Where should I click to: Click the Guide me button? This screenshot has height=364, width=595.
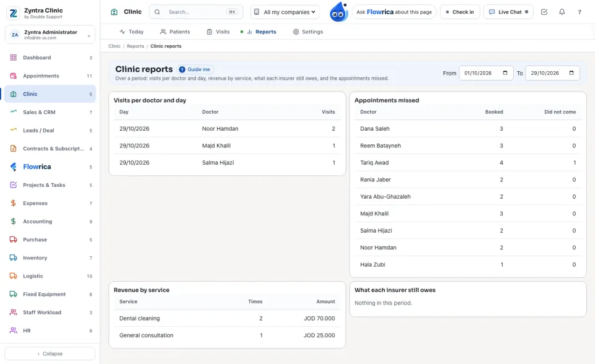pos(195,70)
